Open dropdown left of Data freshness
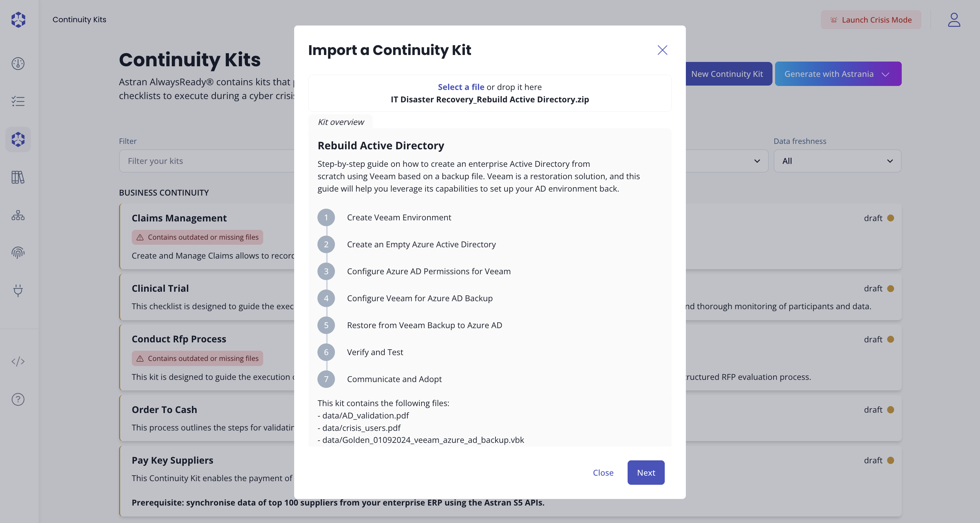This screenshot has width=980, height=523. tap(756, 161)
